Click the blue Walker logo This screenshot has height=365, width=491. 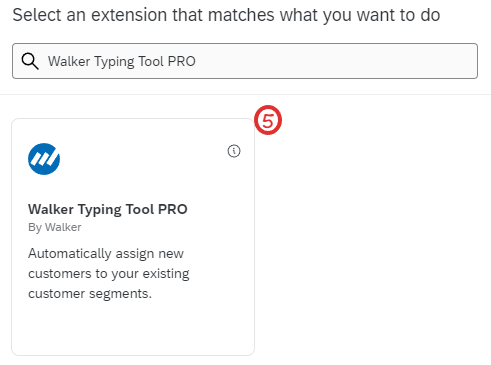tap(44, 159)
